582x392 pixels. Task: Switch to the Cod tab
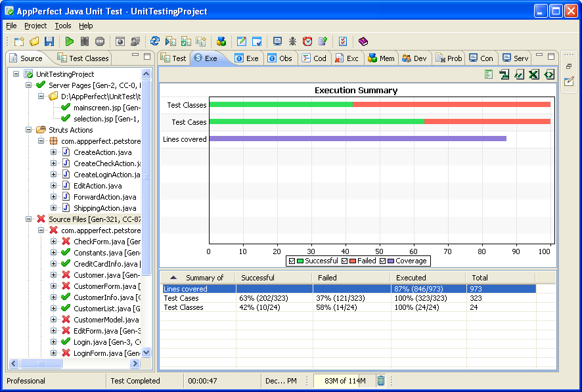tap(315, 58)
